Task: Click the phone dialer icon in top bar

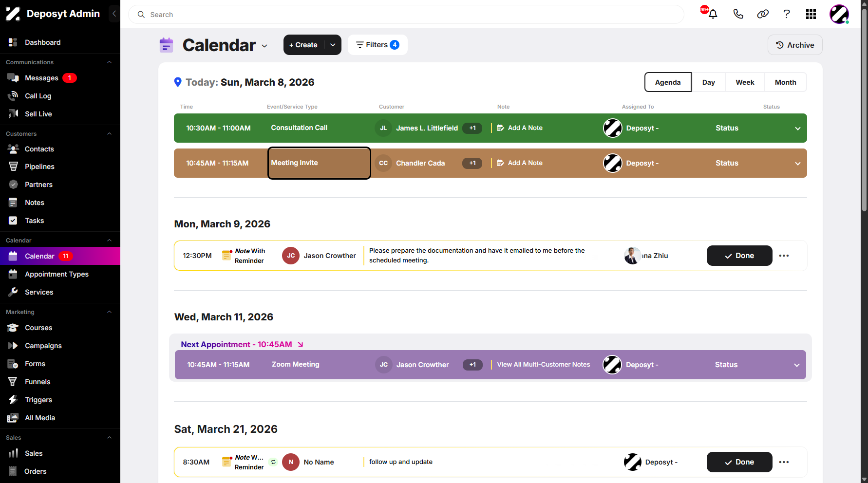Action: (738, 14)
